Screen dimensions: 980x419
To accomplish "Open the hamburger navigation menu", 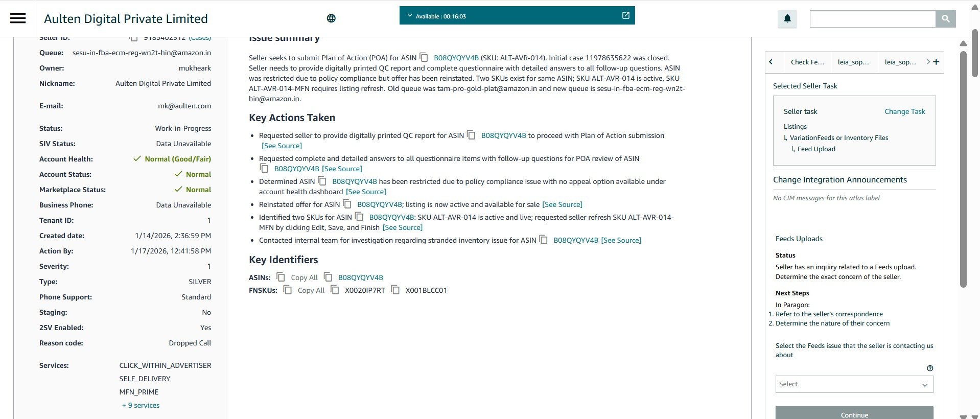I will coord(18,18).
